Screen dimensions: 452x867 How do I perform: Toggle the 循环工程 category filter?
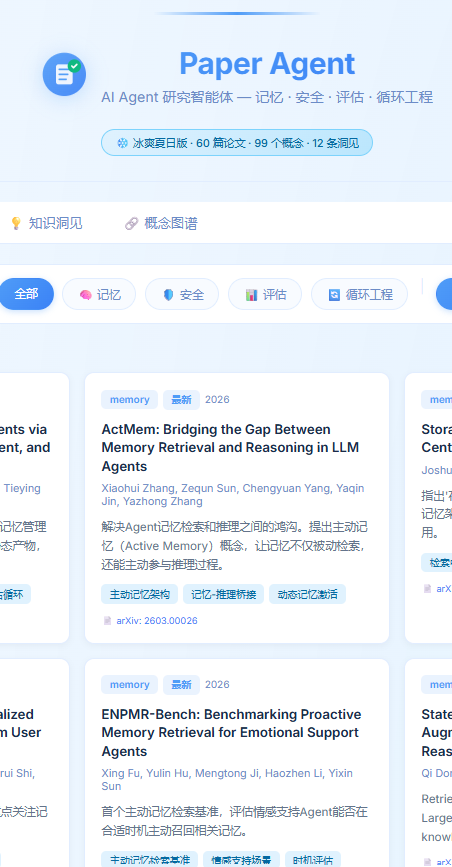360,294
